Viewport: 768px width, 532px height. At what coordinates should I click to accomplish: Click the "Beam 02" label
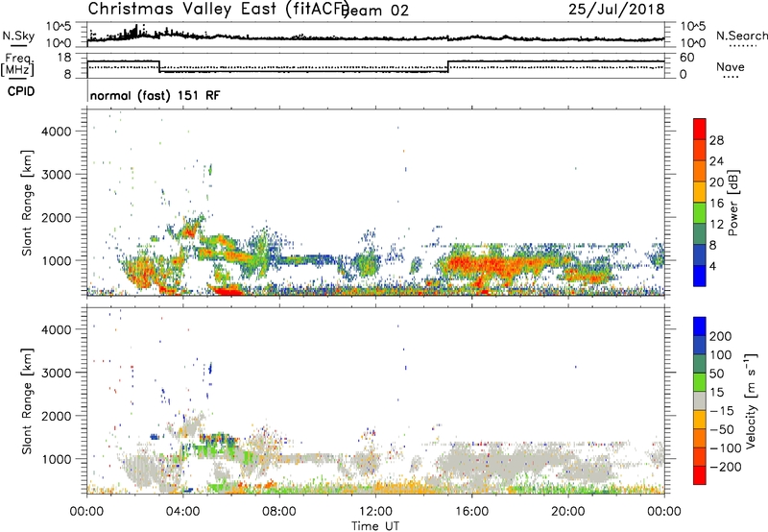tap(375, 11)
